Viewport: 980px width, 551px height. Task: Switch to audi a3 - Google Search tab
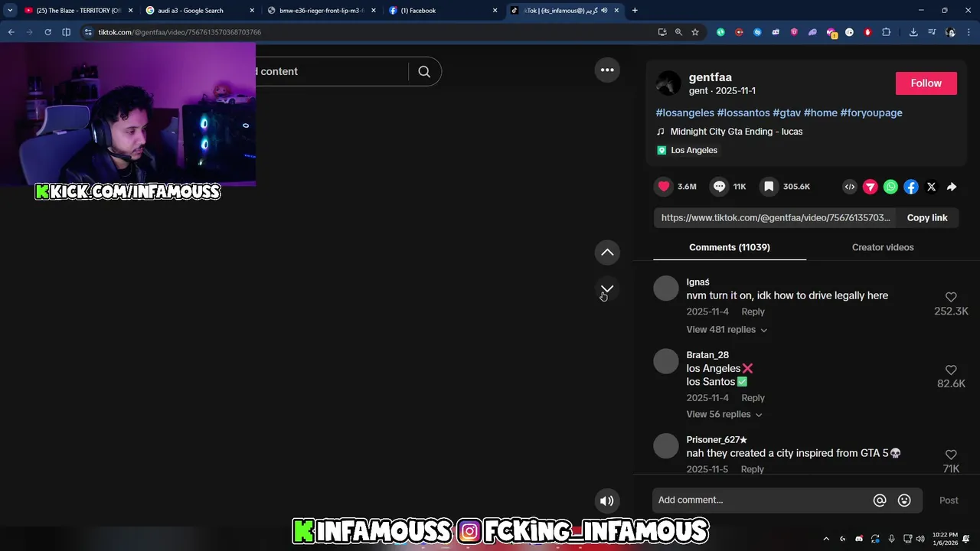click(199, 11)
